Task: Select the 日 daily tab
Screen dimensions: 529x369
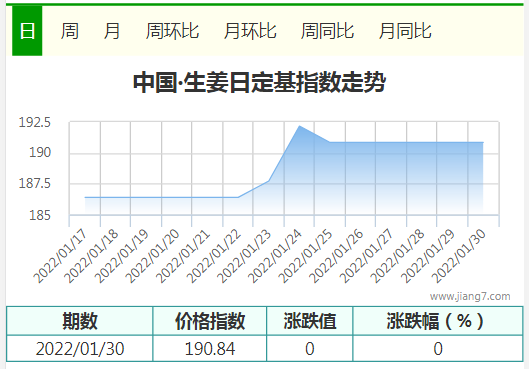Action: pyautogui.click(x=27, y=31)
